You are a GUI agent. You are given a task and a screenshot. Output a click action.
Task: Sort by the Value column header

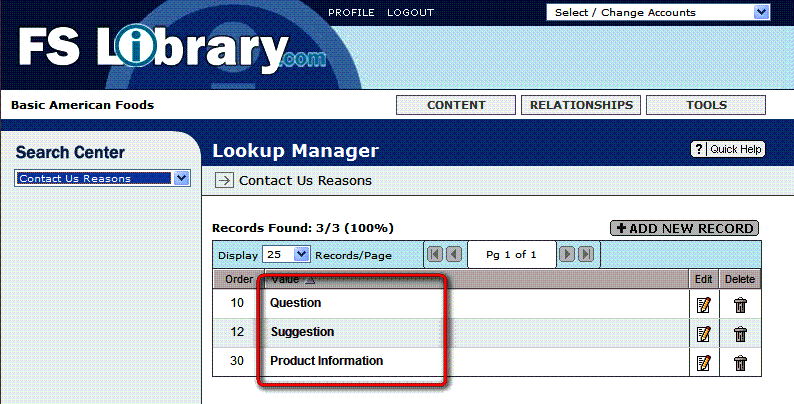tap(286, 279)
